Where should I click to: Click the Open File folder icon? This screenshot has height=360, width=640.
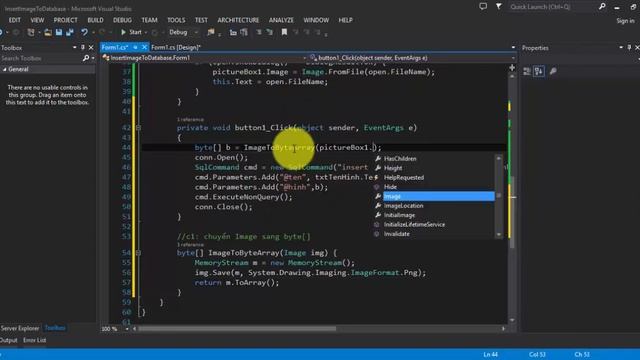pyautogui.click(x=48, y=32)
